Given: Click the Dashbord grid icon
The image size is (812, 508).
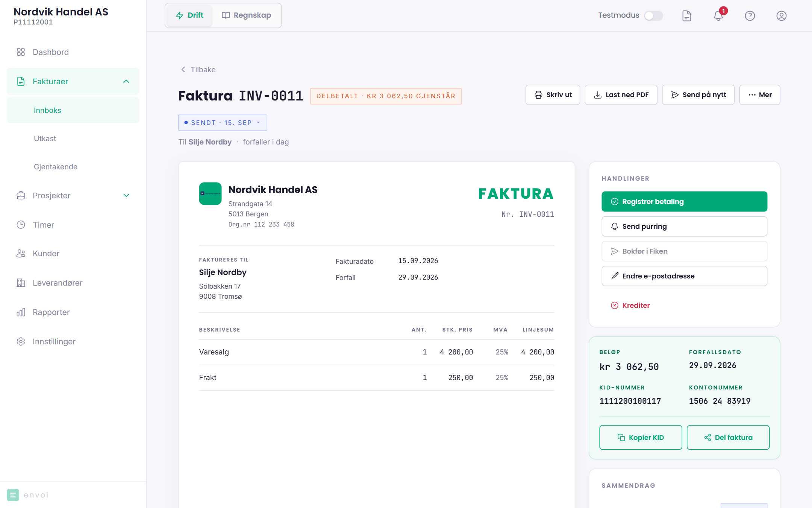Looking at the screenshot, I should [x=21, y=52].
